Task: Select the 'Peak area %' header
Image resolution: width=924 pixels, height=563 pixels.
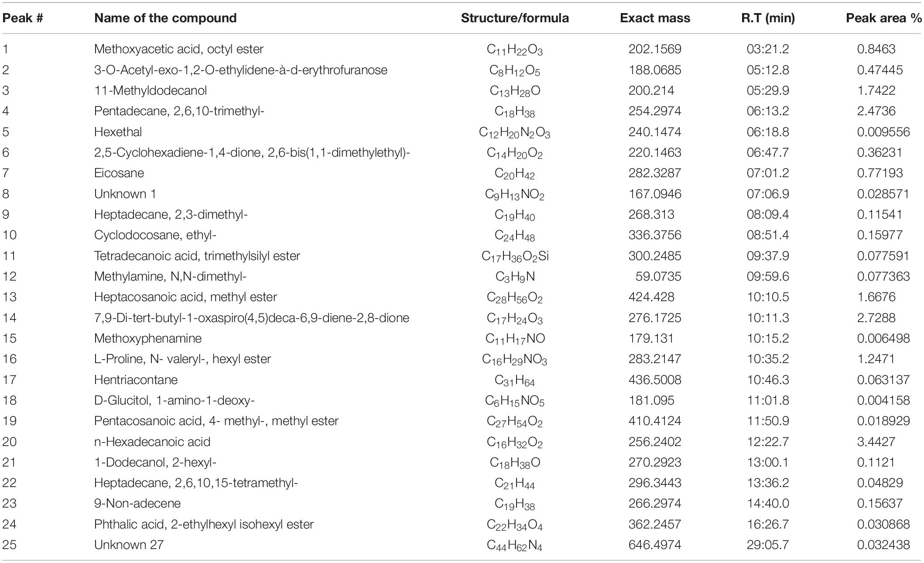Action: (x=884, y=18)
